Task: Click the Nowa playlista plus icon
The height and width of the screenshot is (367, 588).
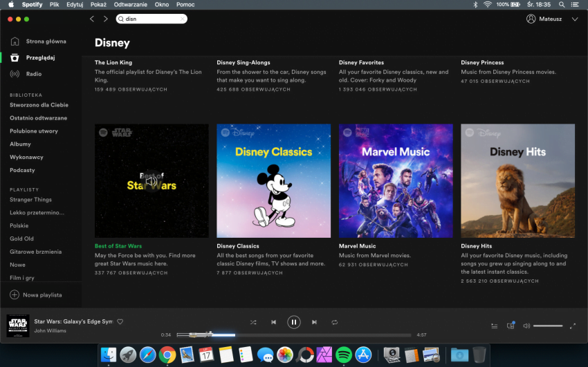Action: pos(15,294)
